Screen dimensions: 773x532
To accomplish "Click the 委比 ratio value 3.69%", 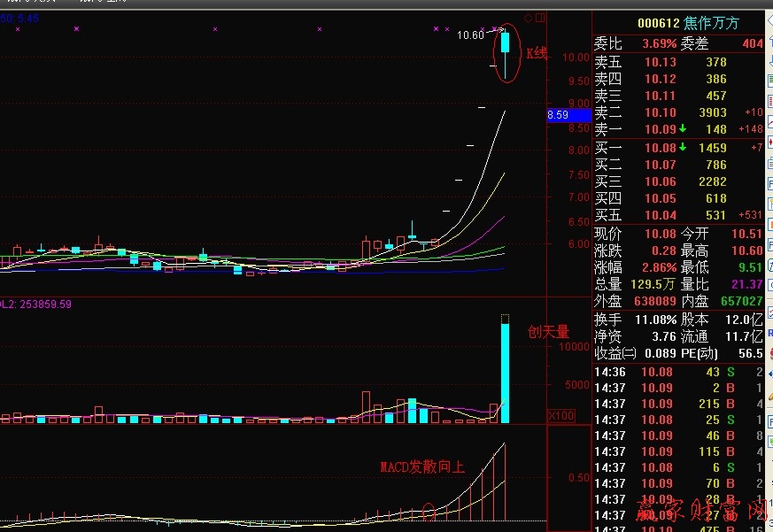I will (659, 43).
